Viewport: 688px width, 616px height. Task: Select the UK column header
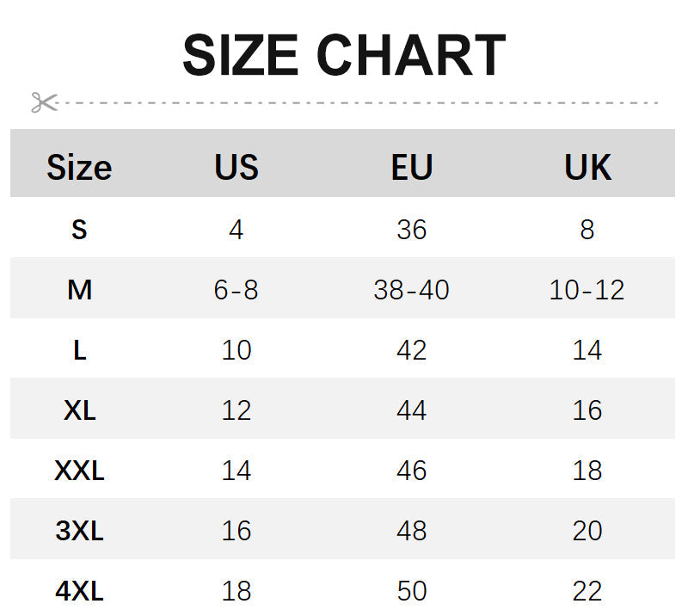coord(588,167)
